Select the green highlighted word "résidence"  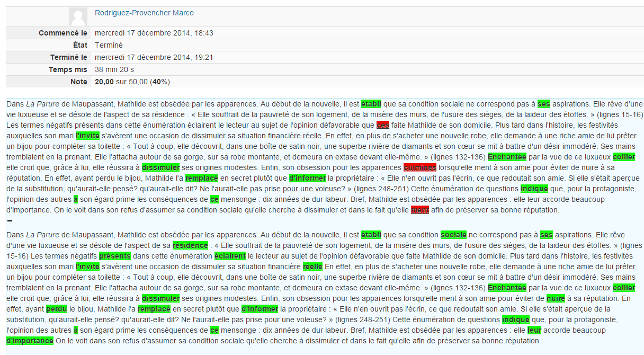[190, 245]
